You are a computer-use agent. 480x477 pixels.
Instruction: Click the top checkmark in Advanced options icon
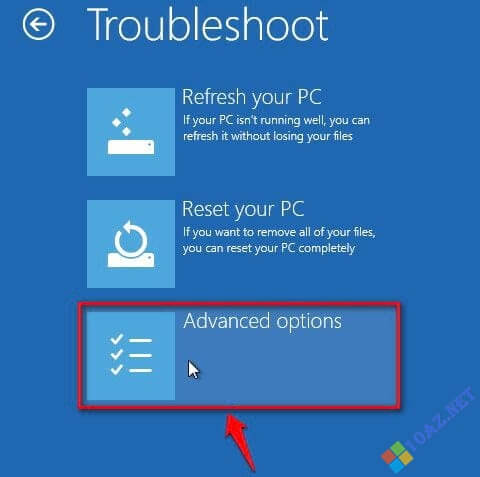tap(117, 339)
